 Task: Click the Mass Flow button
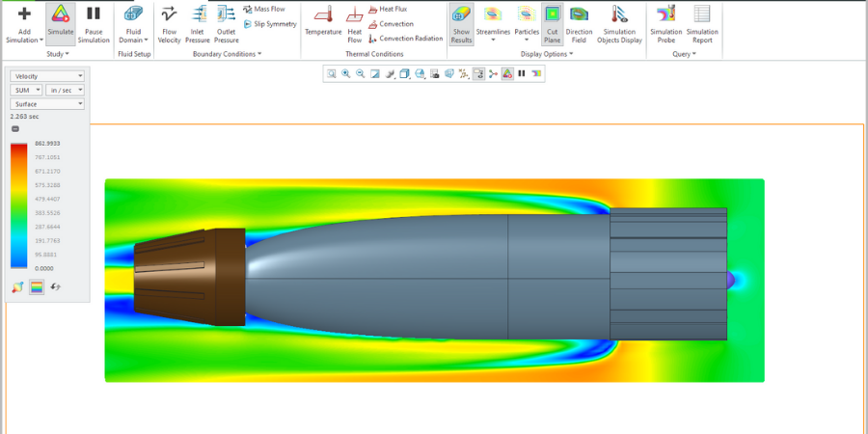263,10
